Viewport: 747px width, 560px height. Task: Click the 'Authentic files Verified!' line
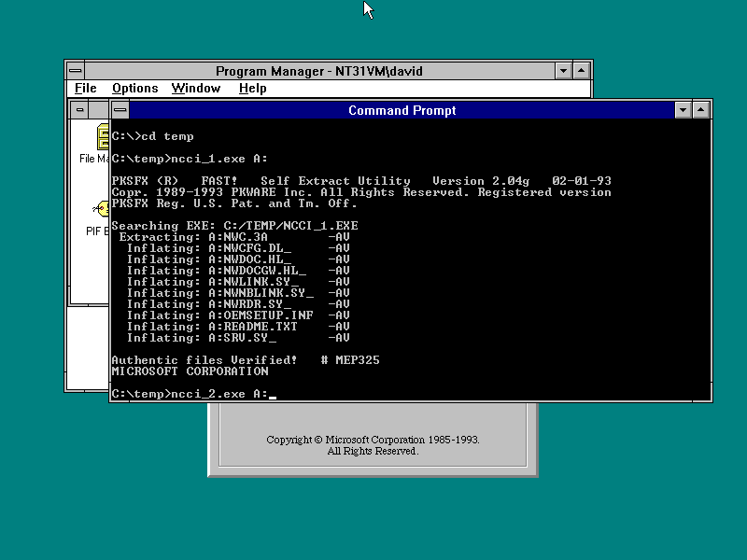coord(246,360)
